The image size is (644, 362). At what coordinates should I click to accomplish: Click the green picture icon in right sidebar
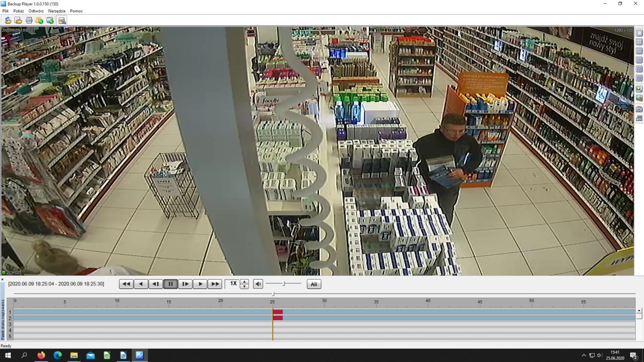[x=639, y=89]
